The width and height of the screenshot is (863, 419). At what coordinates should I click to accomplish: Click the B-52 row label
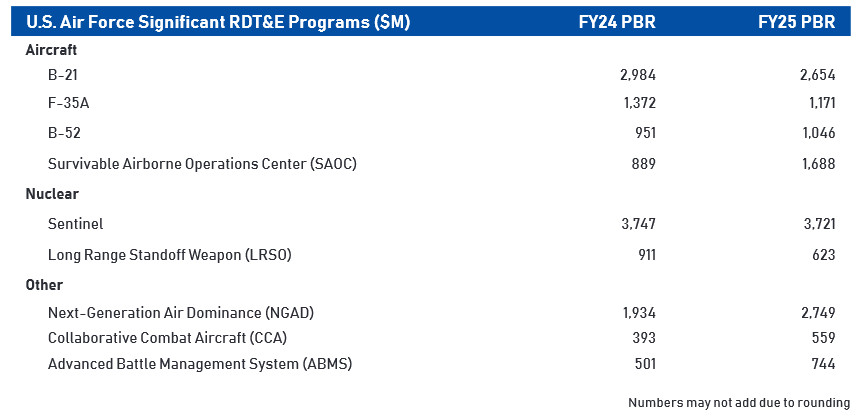click(x=68, y=134)
